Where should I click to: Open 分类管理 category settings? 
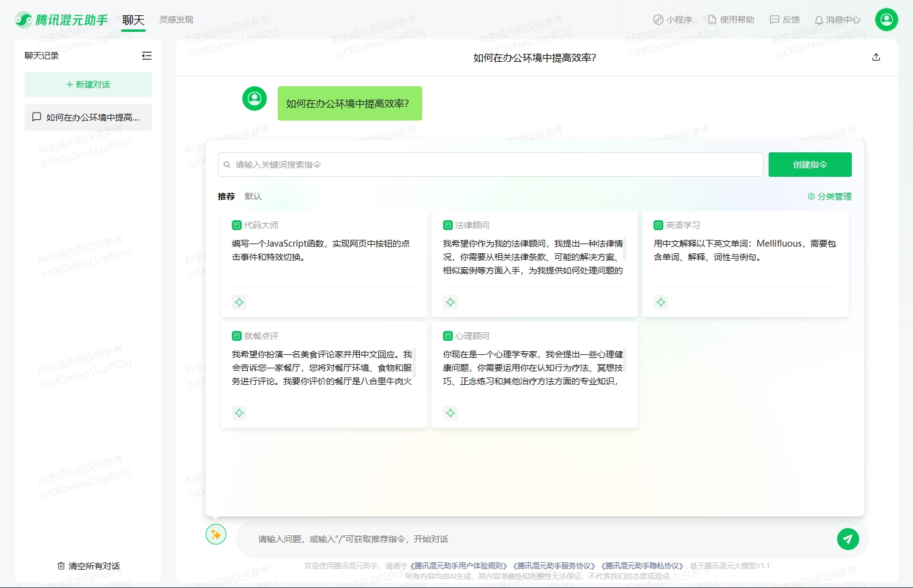(830, 196)
